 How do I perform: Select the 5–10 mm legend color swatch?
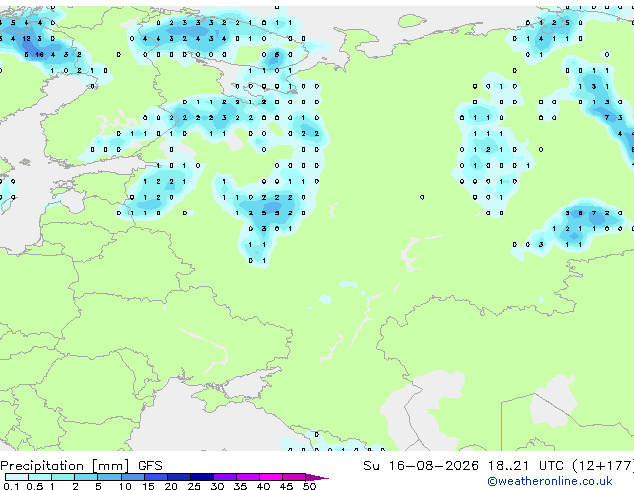[x=109, y=477]
